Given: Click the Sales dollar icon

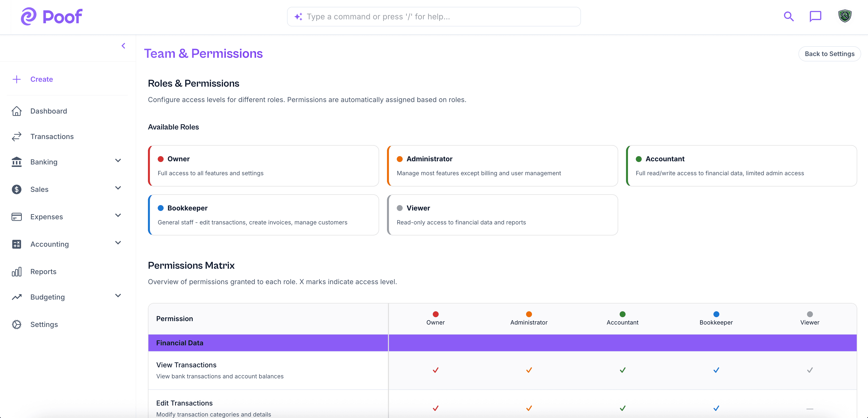Looking at the screenshot, I should click(x=17, y=189).
